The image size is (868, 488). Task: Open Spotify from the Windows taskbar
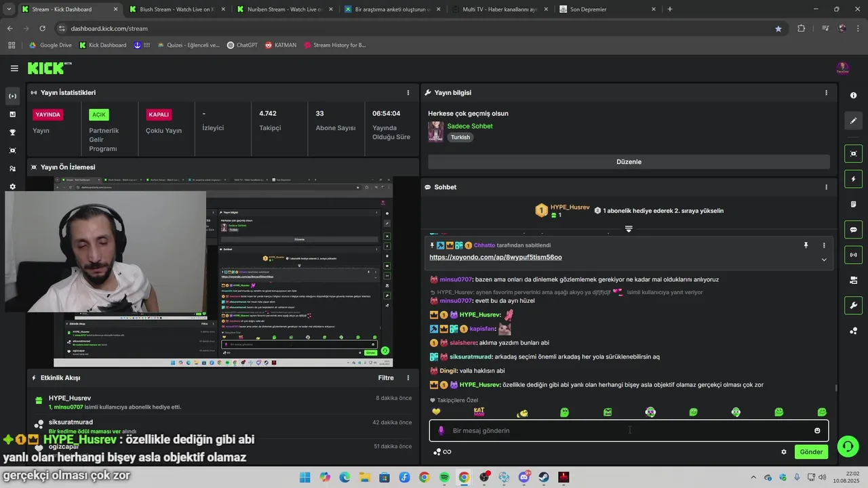pyautogui.click(x=444, y=477)
